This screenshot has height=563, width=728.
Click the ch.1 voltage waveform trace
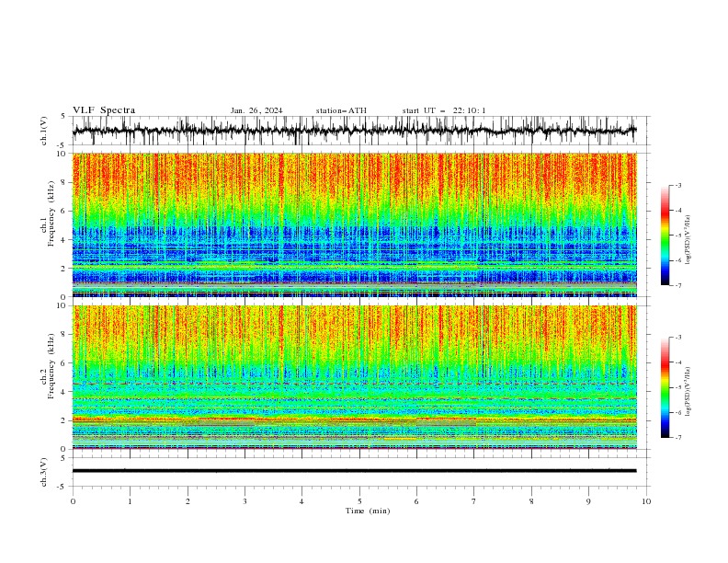pyautogui.click(x=354, y=131)
